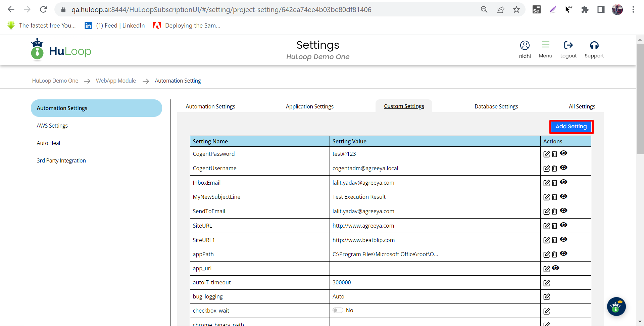Open the nidhi user profile icon
Viewport: 644px width, 326px height.
point(525,45)
